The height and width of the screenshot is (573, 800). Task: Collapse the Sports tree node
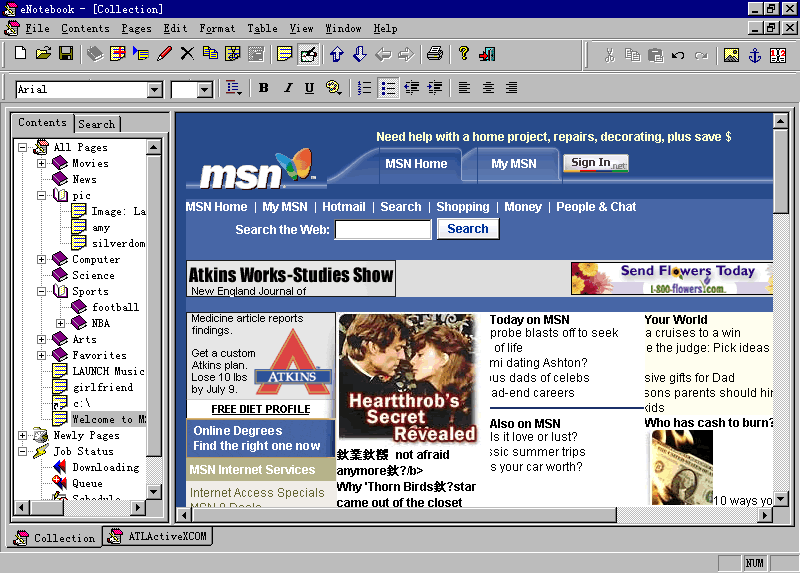(41, 291)
